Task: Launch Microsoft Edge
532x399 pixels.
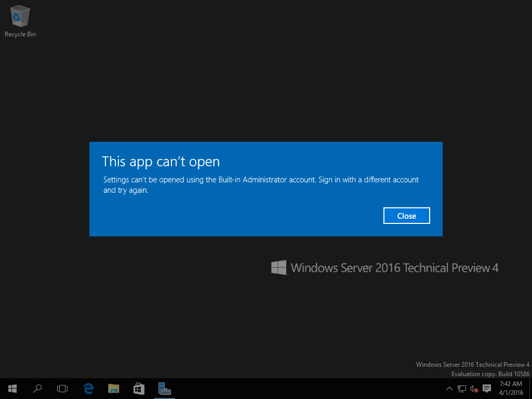Action: (88, 388)
